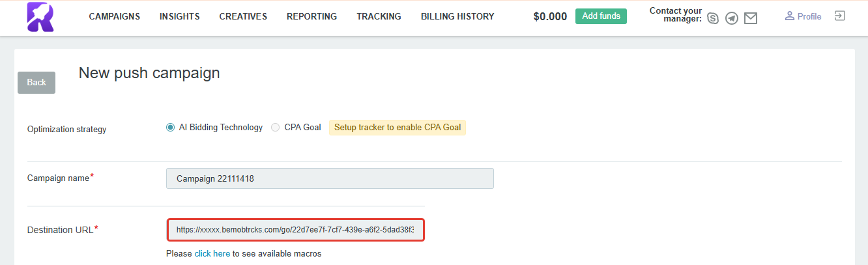Open the Profile page
The width and height of the screenshot is (868, 265).
pyautogui.click(x=803, y=16)
